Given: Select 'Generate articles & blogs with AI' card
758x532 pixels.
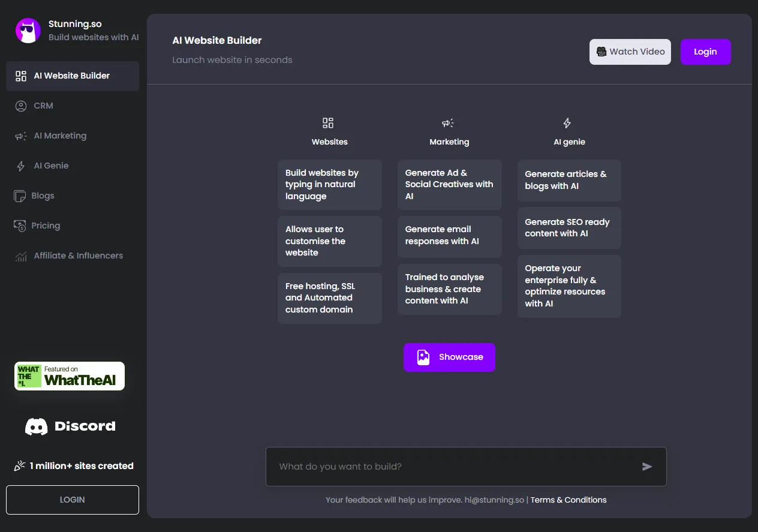Looking at the screenshot, I should tap(569, 181).
